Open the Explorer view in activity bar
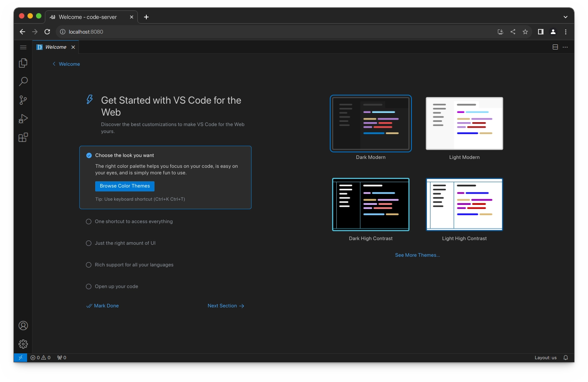The image size is (588, 382). coord(23,63)
